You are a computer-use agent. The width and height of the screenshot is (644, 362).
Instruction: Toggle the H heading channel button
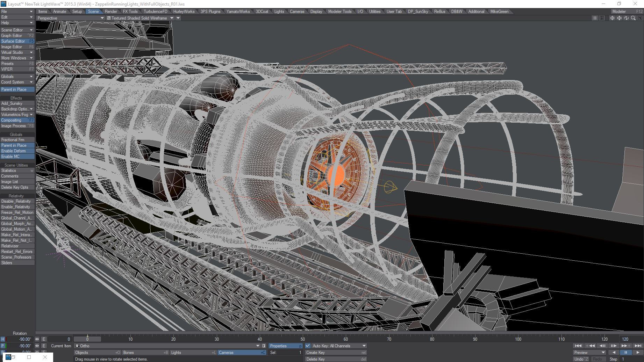click(x=3, y=339)
